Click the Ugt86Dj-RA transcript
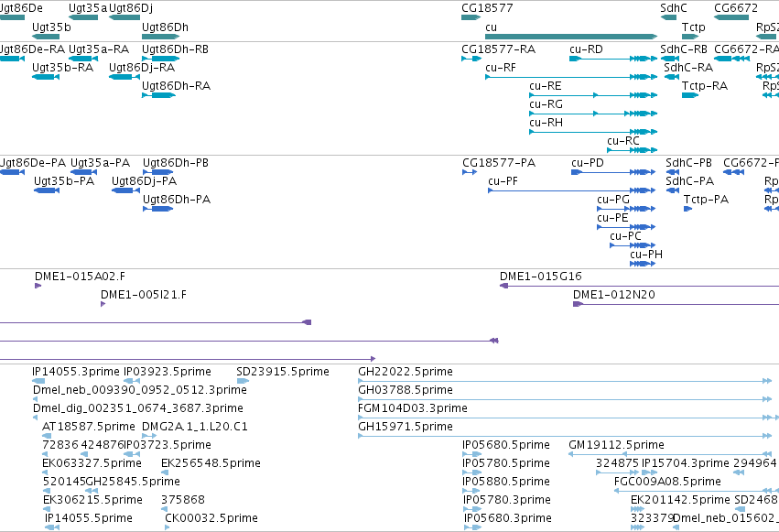This screenshot has width=779, height=532. coord(124,77)
